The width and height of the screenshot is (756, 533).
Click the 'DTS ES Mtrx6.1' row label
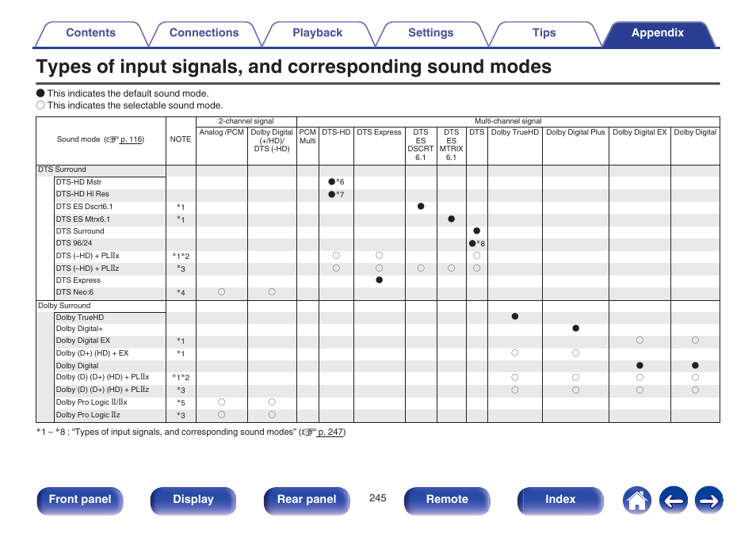click(83, 219)
